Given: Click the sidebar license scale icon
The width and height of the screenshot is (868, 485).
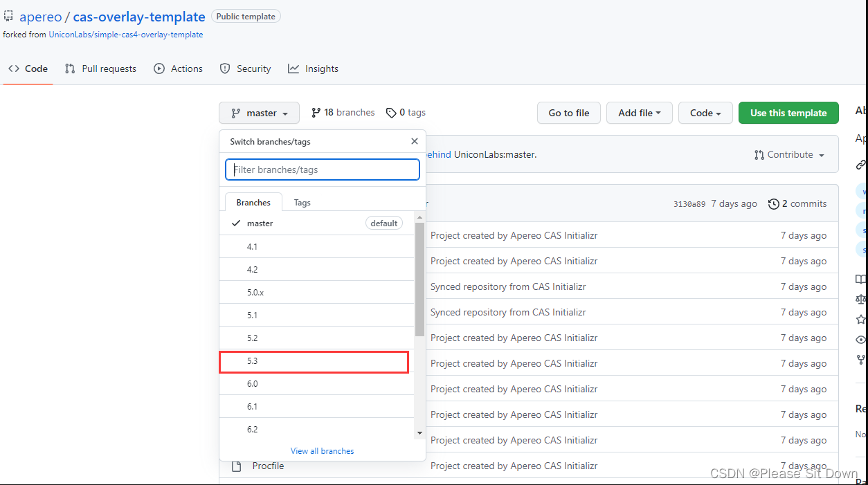Looking at the screenshot, I should pos(861,300).
